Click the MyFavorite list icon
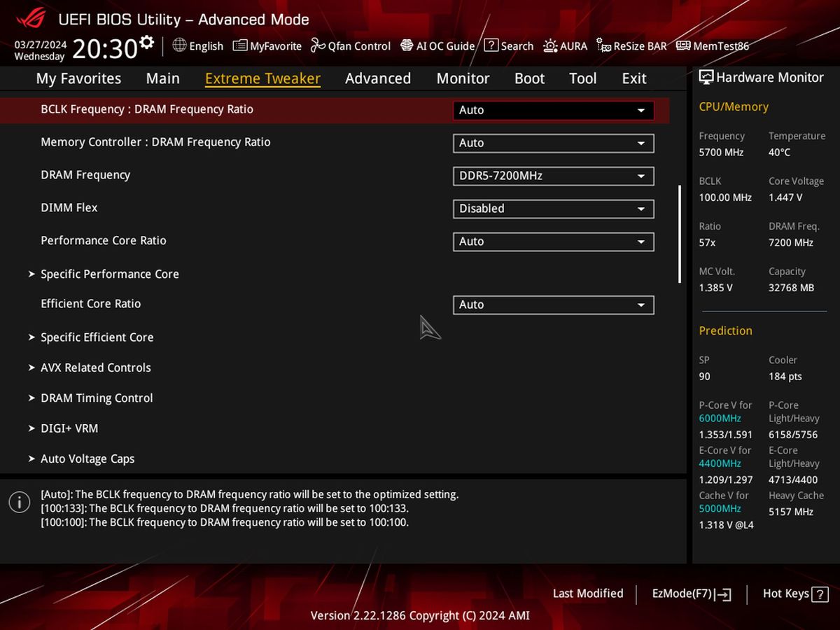This screenshot has height=630, width=840. (240, 45)
